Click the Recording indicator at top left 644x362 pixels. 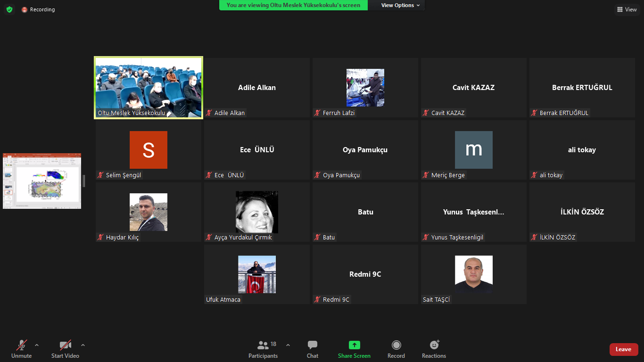[x=38, y=9]
